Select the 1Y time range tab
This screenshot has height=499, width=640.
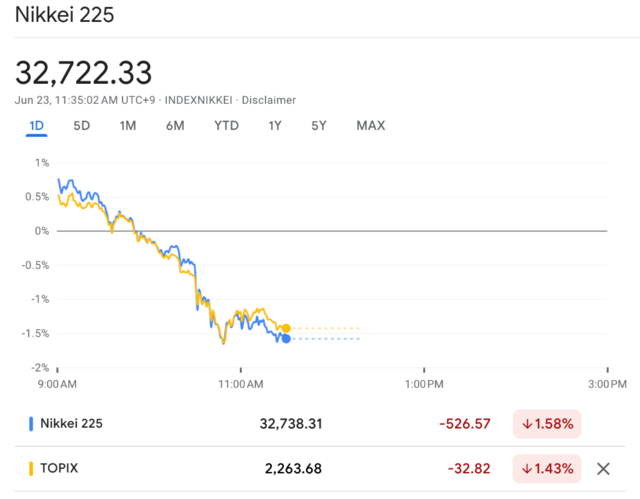tap(275, 126)
